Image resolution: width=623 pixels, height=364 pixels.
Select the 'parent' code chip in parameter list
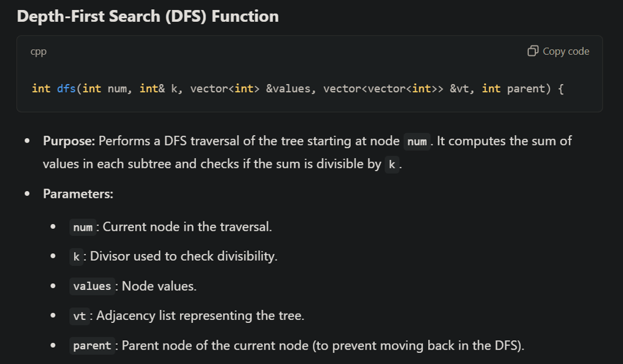pos(92,346)
